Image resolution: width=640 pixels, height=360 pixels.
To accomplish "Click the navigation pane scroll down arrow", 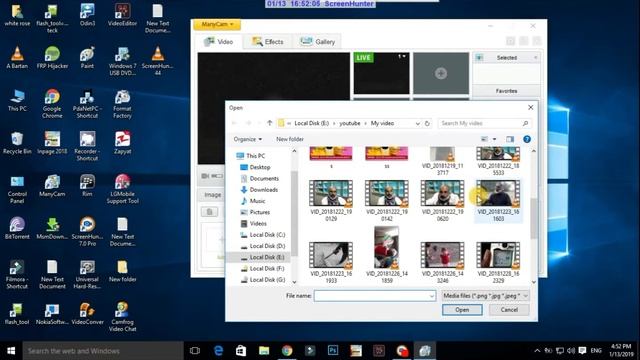I will coord(294,282).
